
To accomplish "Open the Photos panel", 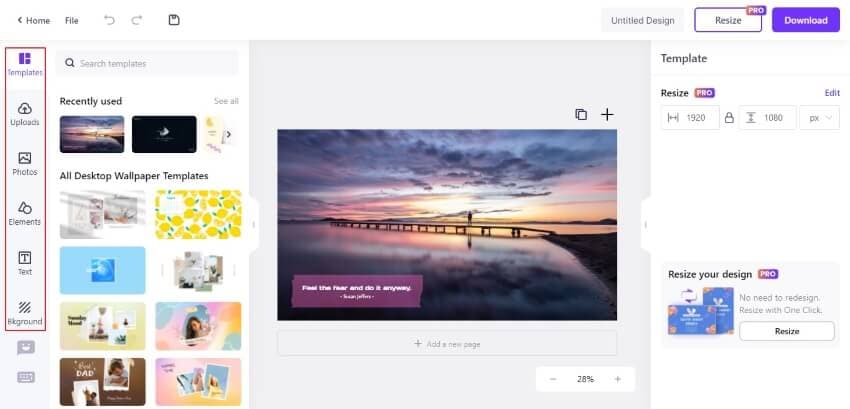I will coord(25,164).
